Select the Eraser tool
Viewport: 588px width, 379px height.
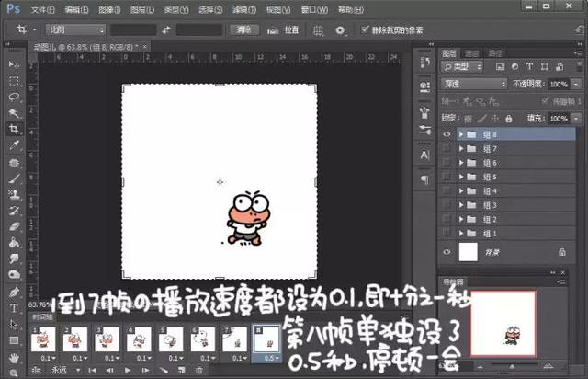[14, 226]
